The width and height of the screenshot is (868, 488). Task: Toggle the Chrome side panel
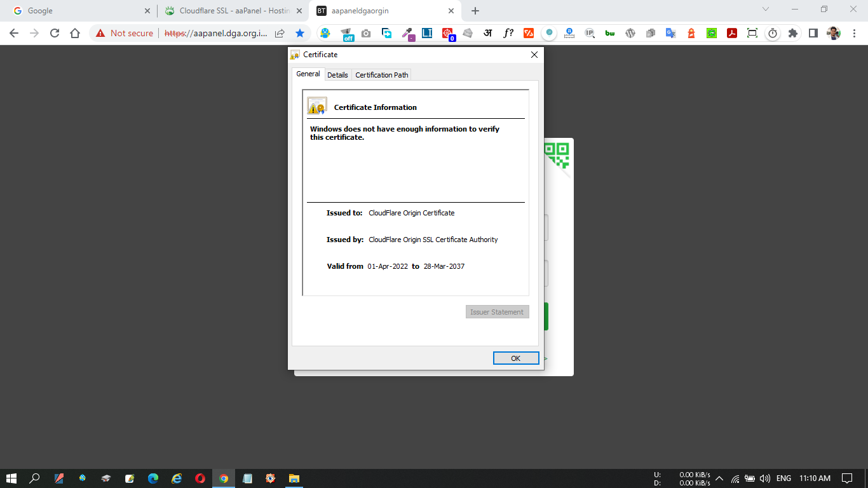[x=813, y=33]
